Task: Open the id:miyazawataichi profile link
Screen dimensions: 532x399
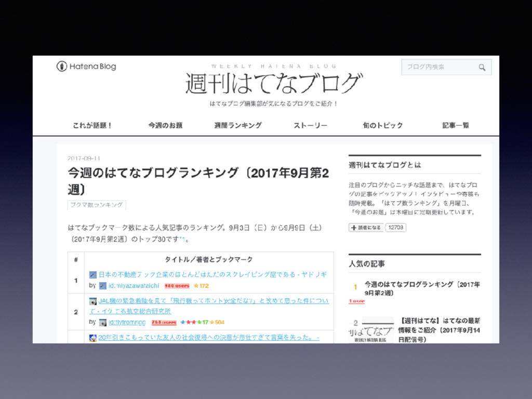Action: pyautogui.click(x=134, y=286)
